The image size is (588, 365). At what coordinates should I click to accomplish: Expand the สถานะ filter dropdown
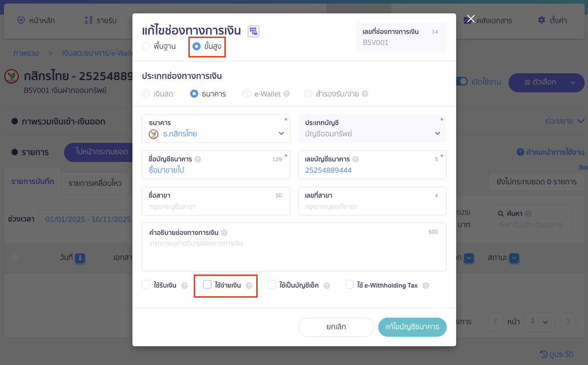pyautogui.click(x=515, y=258)
